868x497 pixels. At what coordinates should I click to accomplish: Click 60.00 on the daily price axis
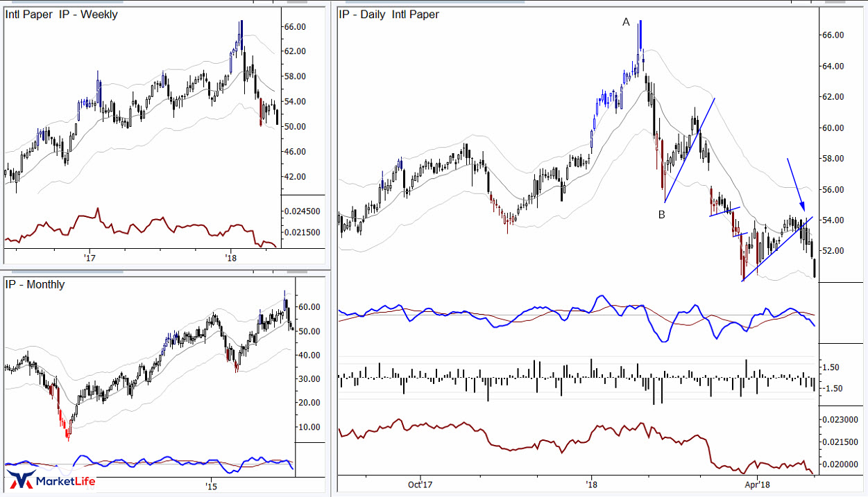(x=832, y=128)
